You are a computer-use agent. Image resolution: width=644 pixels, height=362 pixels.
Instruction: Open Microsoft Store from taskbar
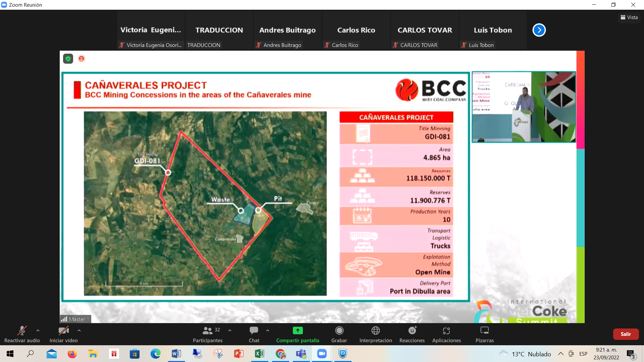135,354
